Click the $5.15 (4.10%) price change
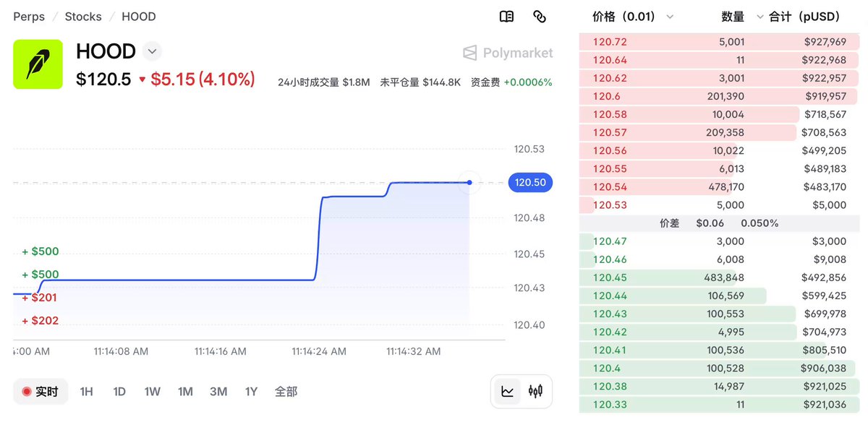Viewport: 868px width, 422px height. (x=197, y=79)
